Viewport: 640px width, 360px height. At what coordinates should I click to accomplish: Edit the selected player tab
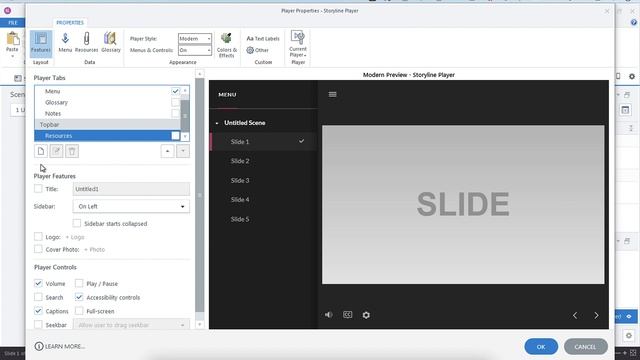tap(56, 151)
